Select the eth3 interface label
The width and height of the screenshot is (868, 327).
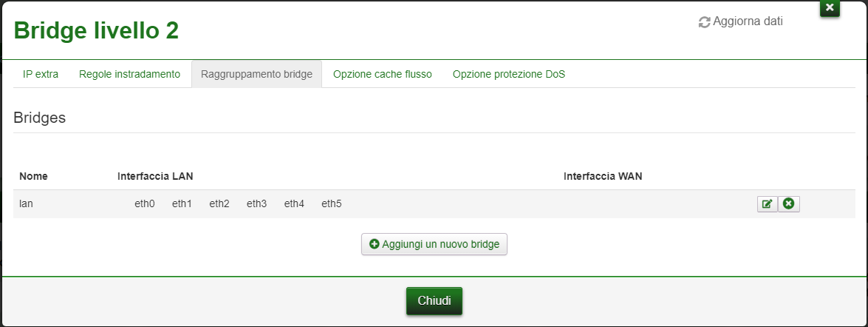click(x=257, y=204)
